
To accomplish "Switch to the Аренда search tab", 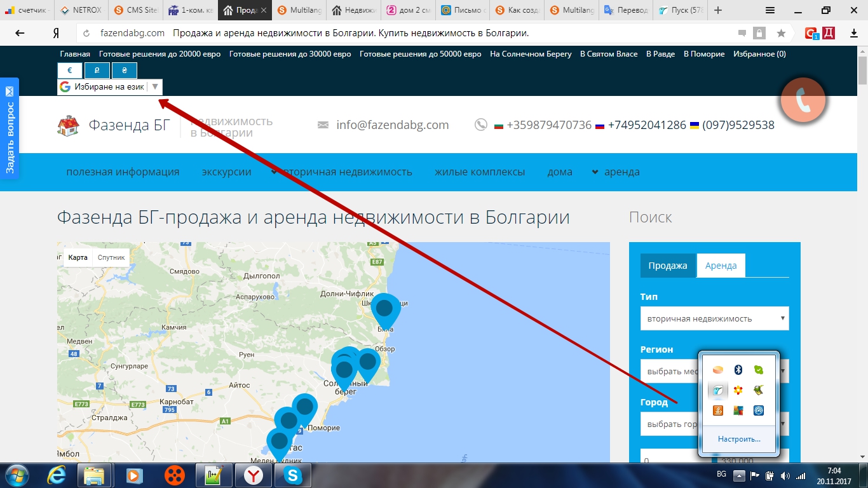I will point(721,266).
